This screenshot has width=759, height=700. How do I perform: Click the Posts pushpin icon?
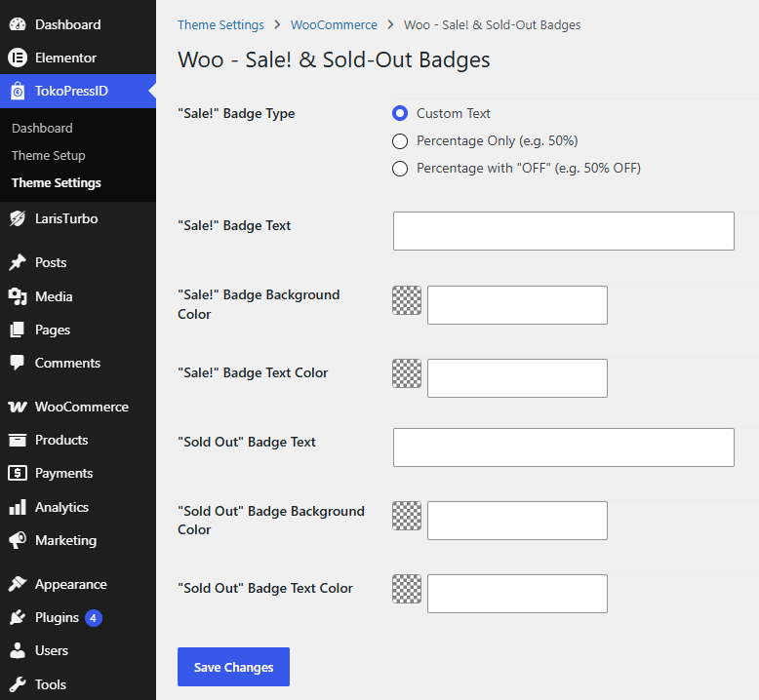coord(18,262)
